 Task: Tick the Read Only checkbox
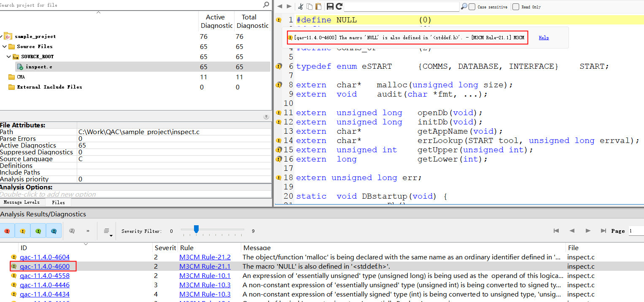516,7
